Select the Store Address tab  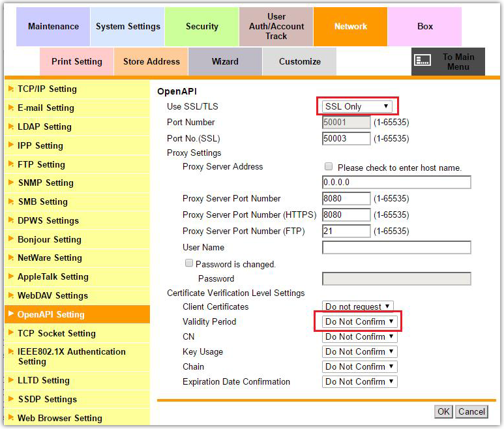151,62
